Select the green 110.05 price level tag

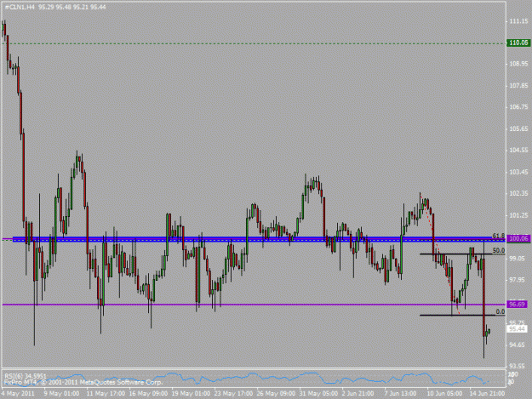tap(518, 43)
